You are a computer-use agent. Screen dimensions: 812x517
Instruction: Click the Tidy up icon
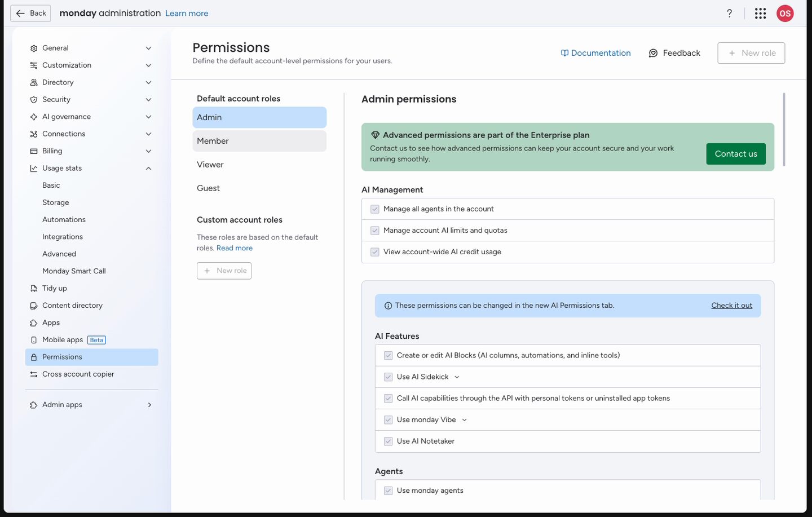coord(34,289)
